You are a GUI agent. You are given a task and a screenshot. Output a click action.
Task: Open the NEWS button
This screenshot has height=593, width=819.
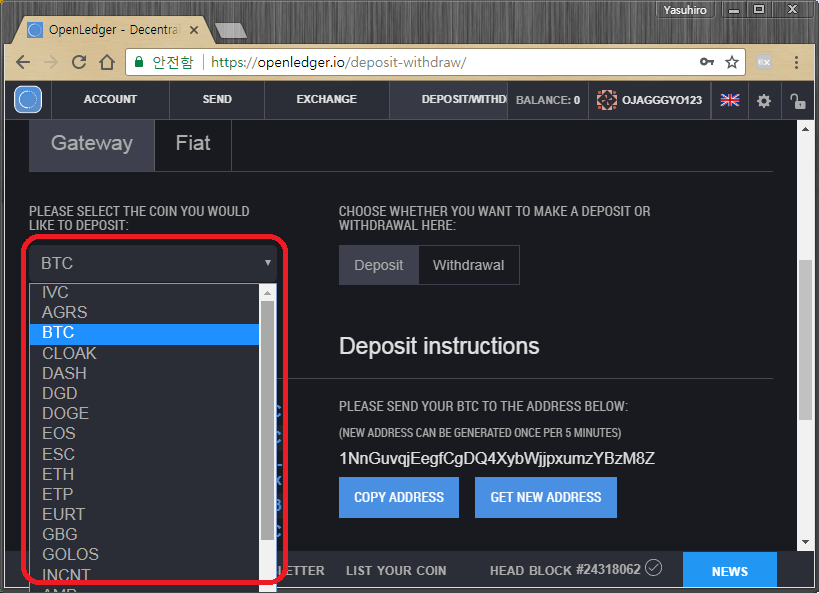(x=730, y=571)
